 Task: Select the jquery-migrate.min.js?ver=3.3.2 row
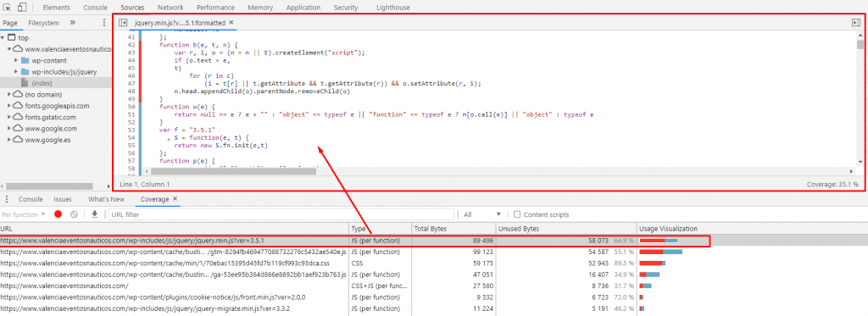pos(434,308)
